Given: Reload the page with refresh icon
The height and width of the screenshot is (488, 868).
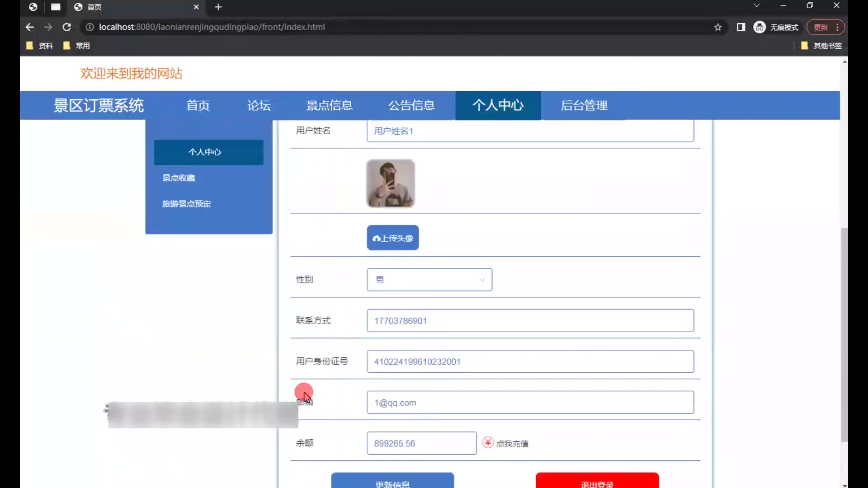Looking at the screenshot, I should [x=67, y=27].
